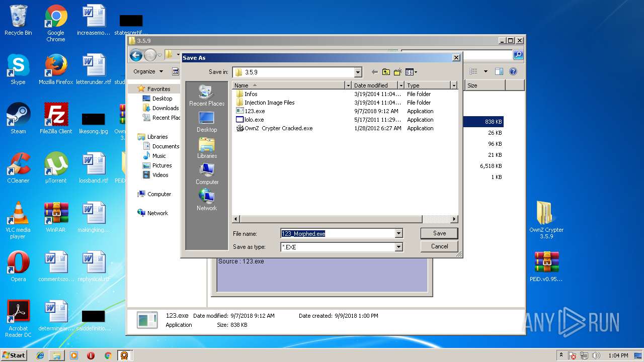The width and height of the screenshot is (644, 362).
Task: Go up one level in Save As
Action: coord(386,72)
